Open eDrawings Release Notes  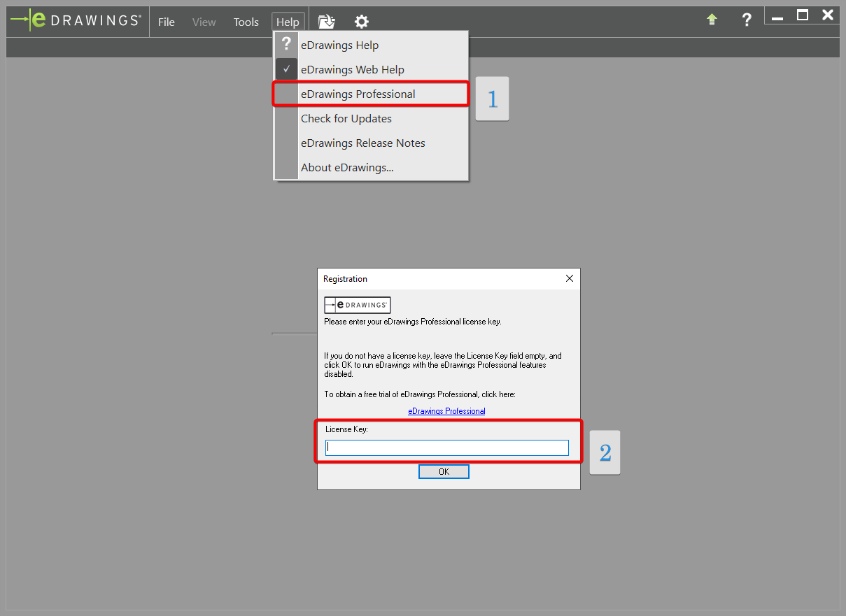coord(371,143)
